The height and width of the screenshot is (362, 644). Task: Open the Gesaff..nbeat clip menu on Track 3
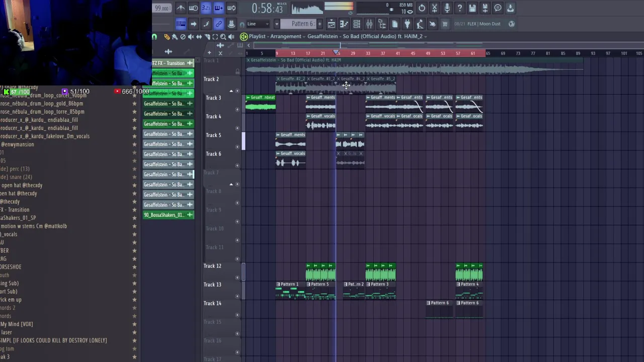pos(248,98)
